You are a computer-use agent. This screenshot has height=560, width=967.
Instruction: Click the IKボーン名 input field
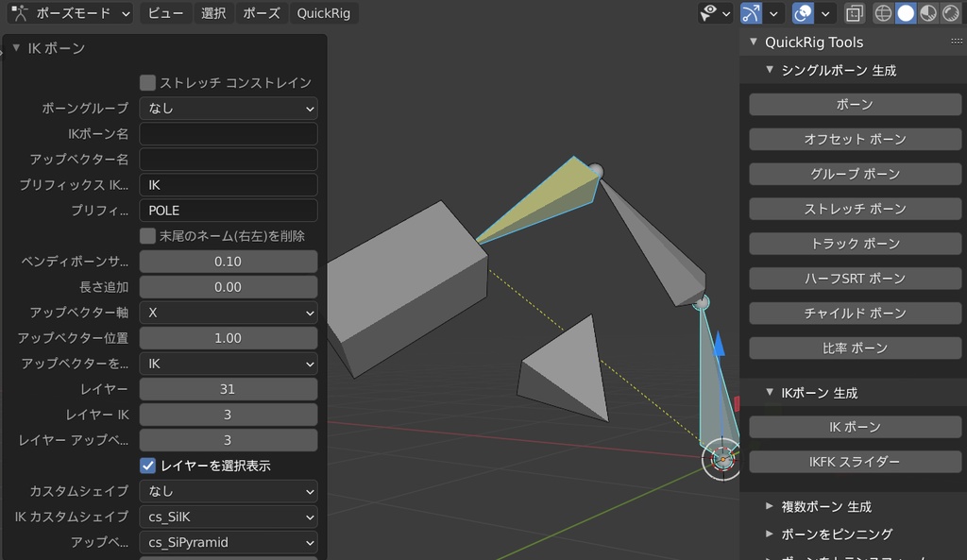pos(228,133)
